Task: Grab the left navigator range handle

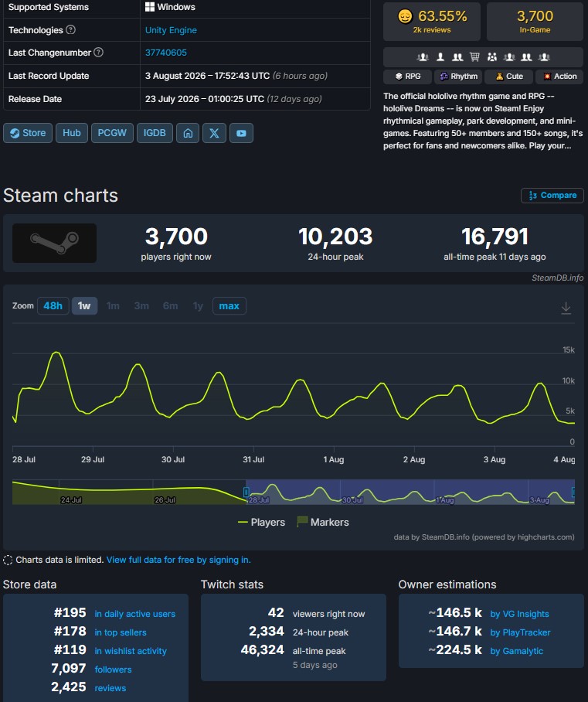Action: pyautogui.click(x=246, y=492)
